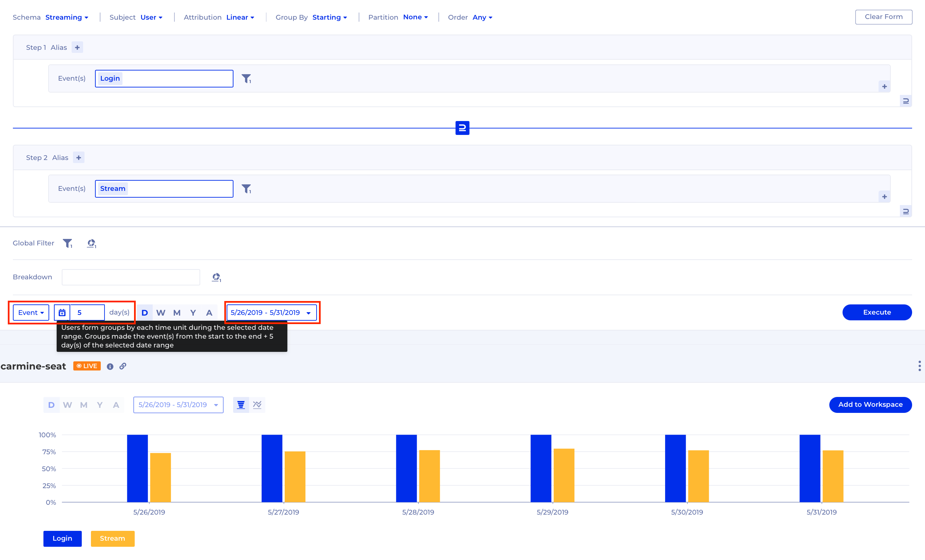Viewport: 925px width, 560px height.
Task: Click Add to Workspace button
Action: 870,404
